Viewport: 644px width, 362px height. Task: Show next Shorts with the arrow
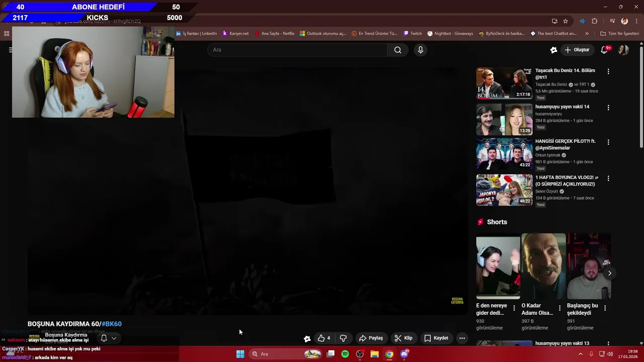coord(609,273)
